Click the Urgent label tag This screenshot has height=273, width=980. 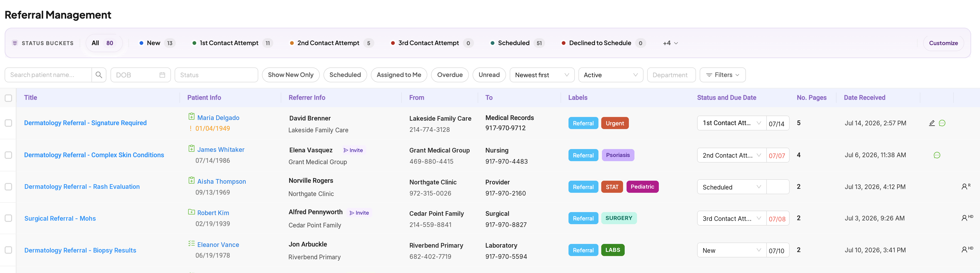615,123
